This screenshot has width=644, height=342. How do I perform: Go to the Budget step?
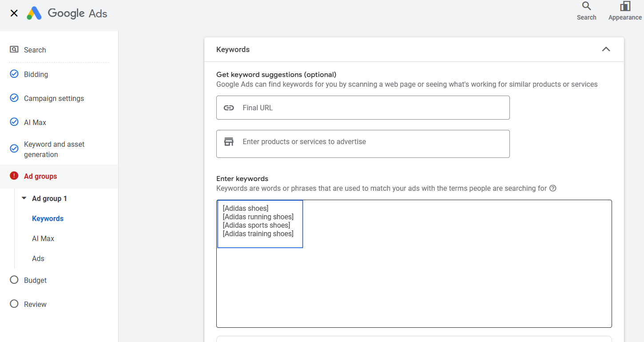click(35, 280)
